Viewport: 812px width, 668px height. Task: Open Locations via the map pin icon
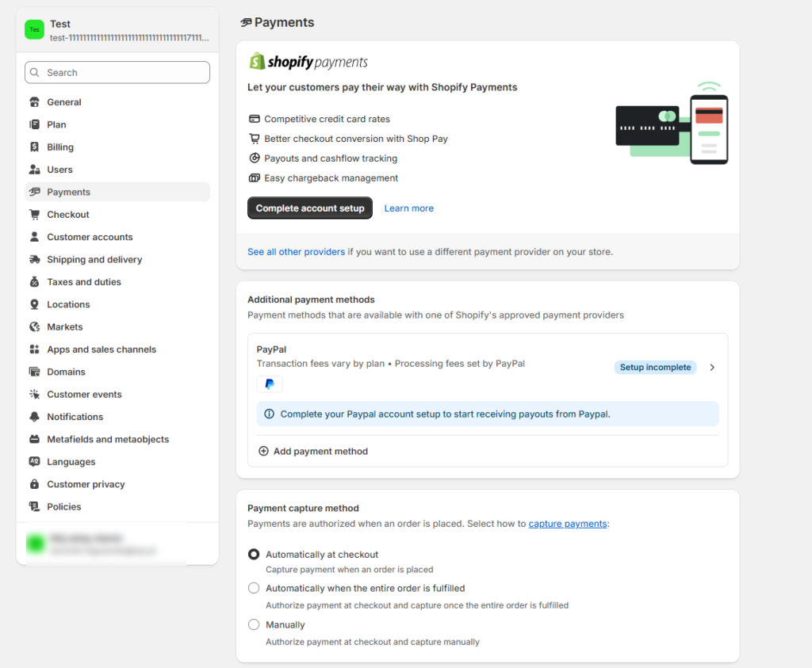pos(33,304)
